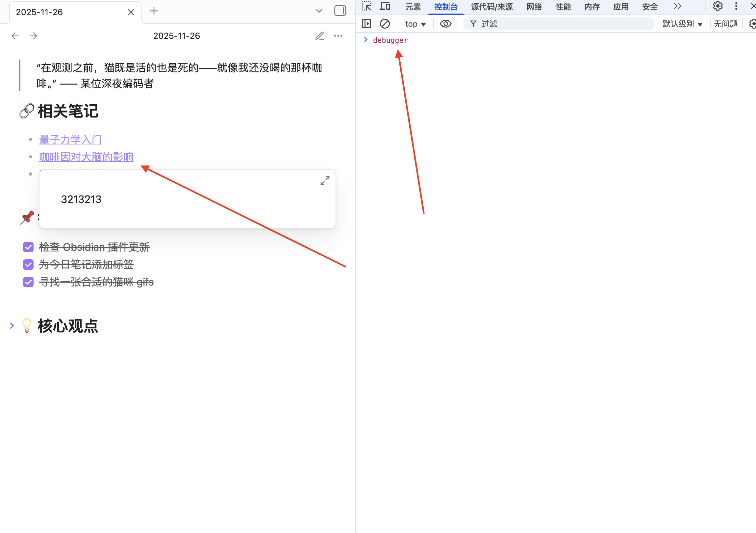
Task: Uncheck the 寻找一张合适的猫咪 gifs task
Action: (28, 282)
